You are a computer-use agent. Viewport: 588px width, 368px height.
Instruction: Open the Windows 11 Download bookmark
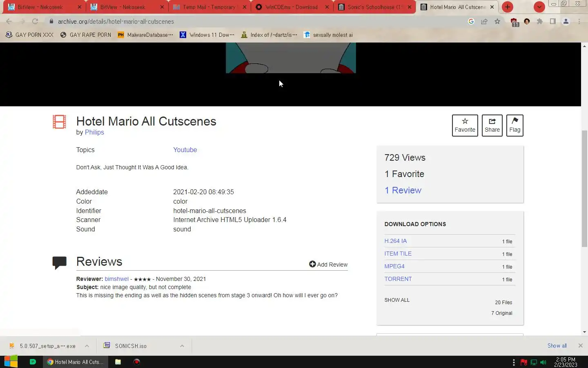pyautogui.click(x=207, y=35)
